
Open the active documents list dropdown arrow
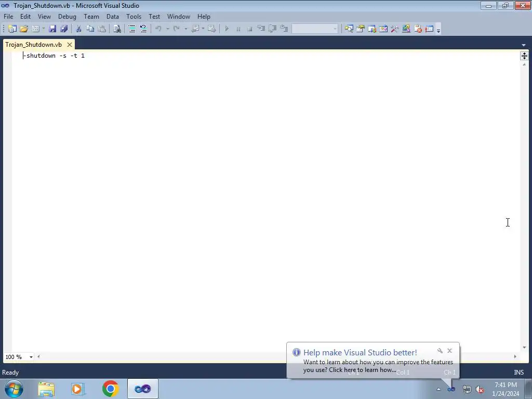click(x=524, y=45)
